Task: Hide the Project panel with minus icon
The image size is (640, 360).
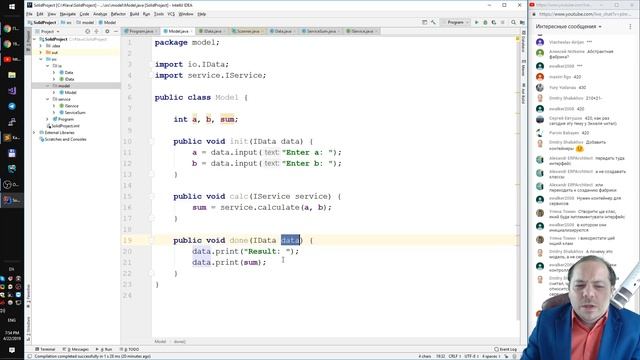Action: [116, 31]
